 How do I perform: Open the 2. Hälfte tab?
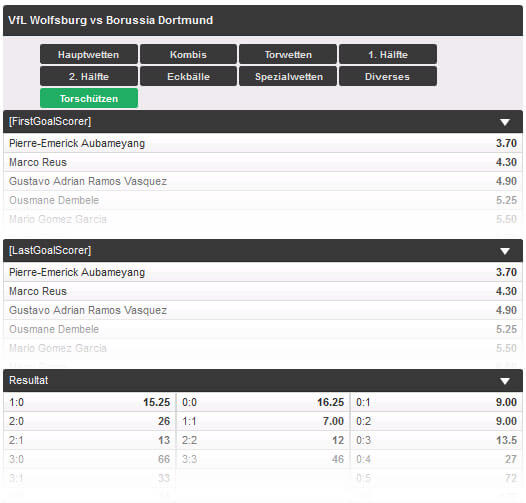tap(89, 76)
